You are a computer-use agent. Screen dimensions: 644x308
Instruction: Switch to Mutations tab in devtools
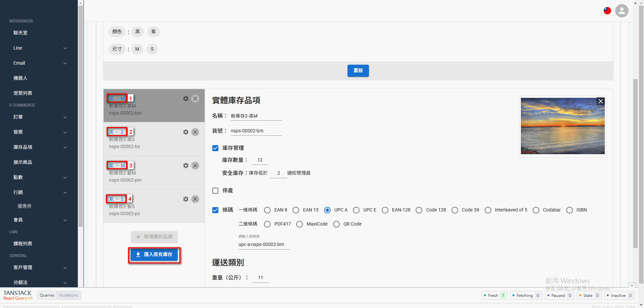click(68, 295)
